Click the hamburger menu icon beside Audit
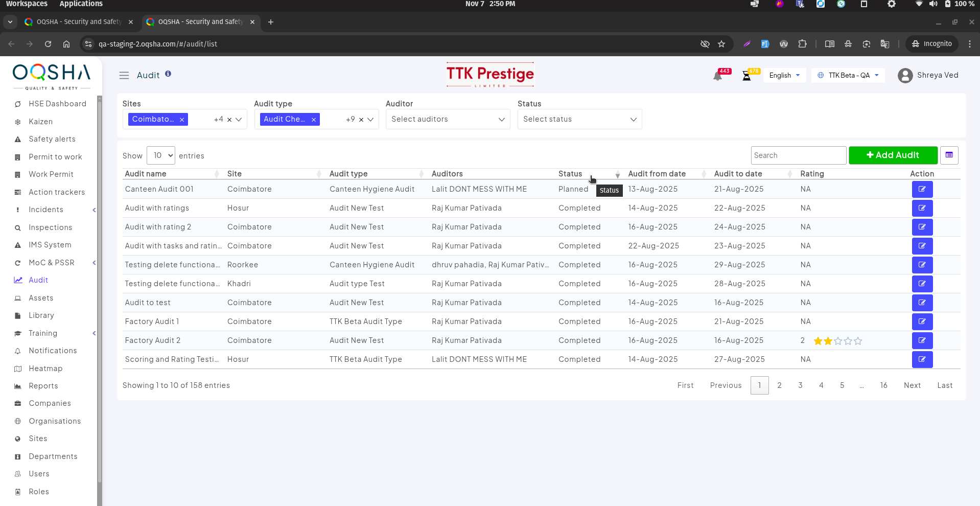The width and height of the screenshot is (980, 506). pyautogui.click(x=124, y=76)
